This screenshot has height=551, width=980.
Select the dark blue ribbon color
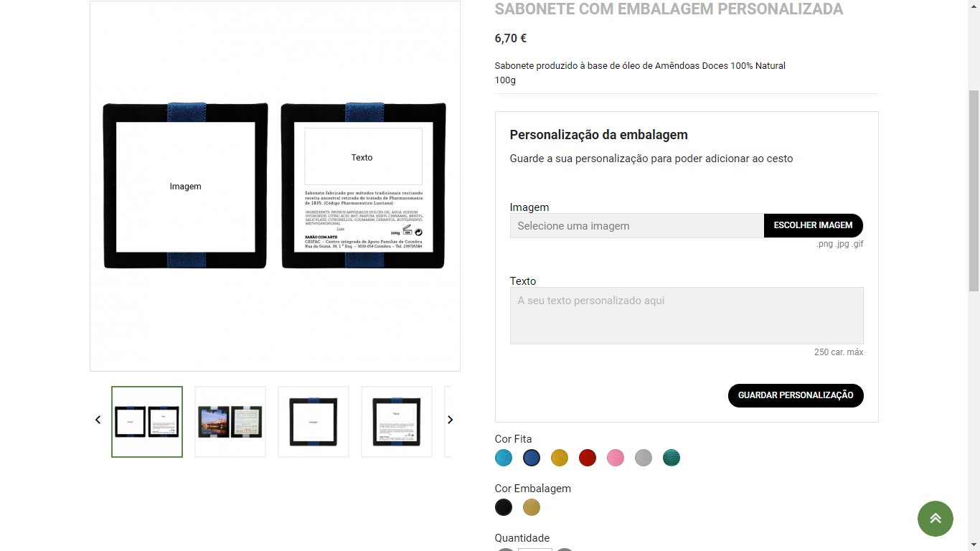pyautogui.click(x=532, y=458)
